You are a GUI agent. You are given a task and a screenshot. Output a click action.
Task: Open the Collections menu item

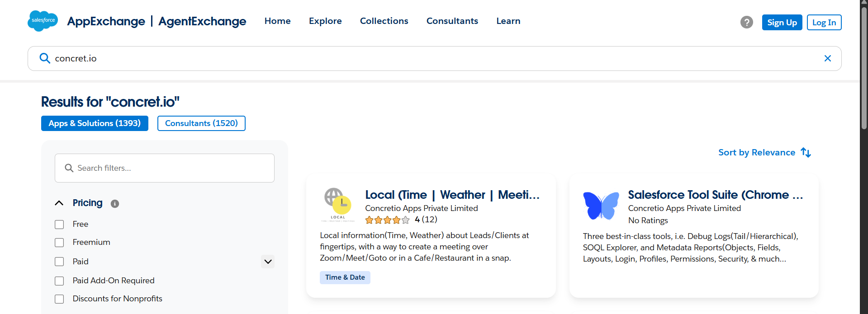(x=384, y=21)
